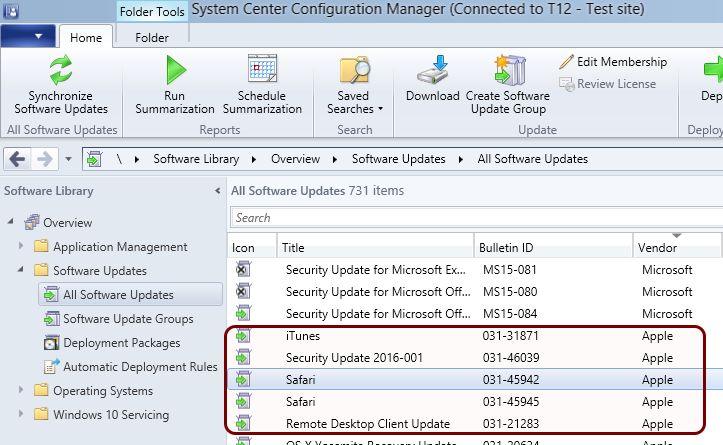This screenshot has height=445, width=723.
Task: Click the application icon in title bar
Action: click(11, 11)
